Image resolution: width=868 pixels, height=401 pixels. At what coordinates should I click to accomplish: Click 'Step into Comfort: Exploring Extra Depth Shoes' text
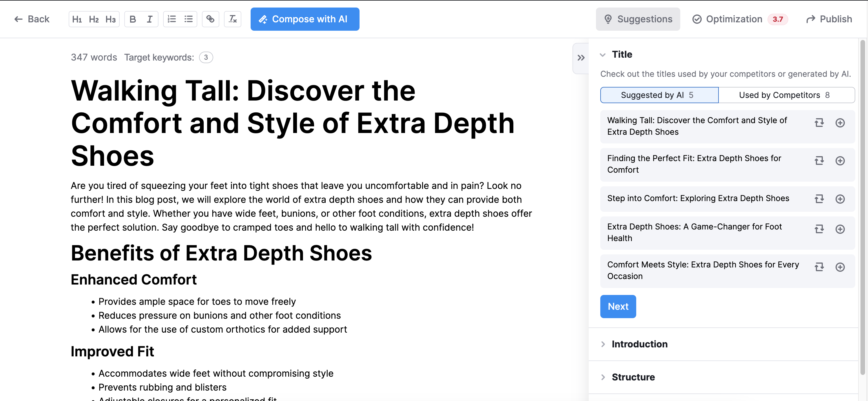[x=698, y=198]
